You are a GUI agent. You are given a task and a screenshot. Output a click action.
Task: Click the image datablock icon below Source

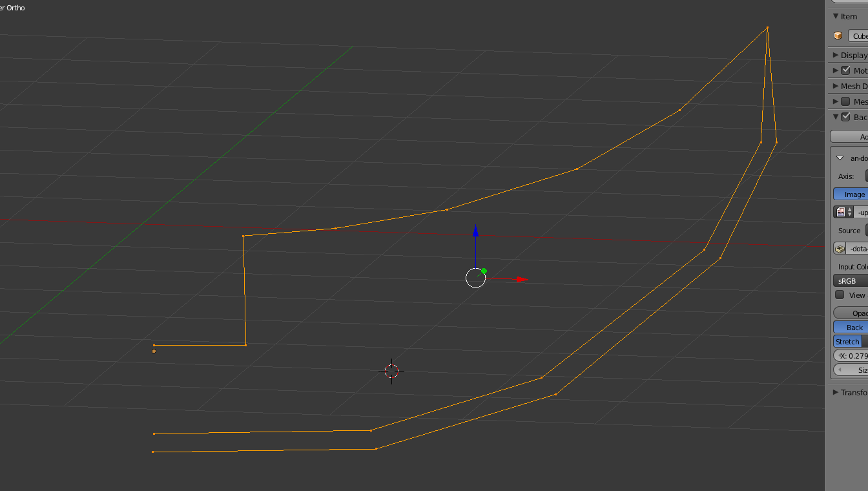[x=840, y=249]
